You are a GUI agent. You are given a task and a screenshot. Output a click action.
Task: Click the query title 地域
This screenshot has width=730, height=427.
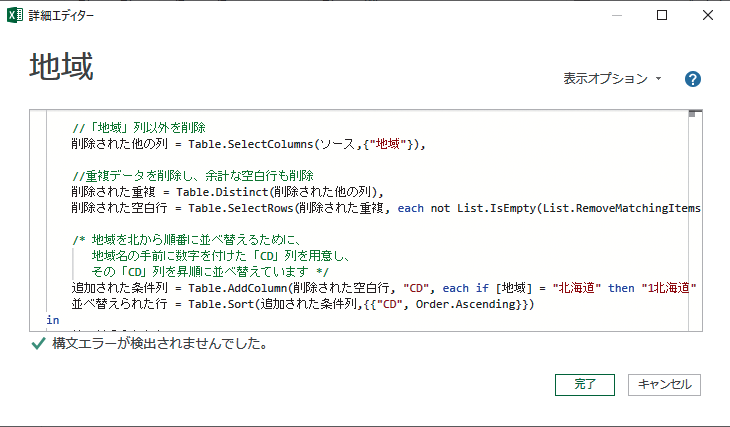tap(61, 67)
